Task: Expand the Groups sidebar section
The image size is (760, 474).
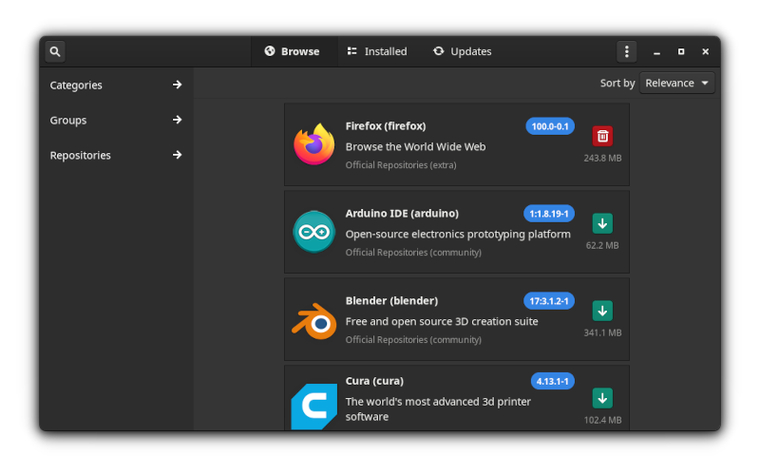Action: 116,120
